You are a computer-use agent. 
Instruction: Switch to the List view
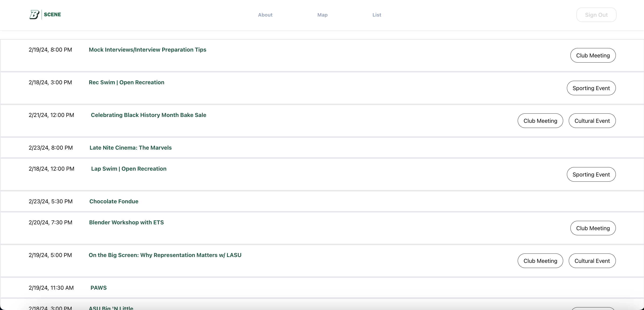pyautogui.click(x=377, y=15)
